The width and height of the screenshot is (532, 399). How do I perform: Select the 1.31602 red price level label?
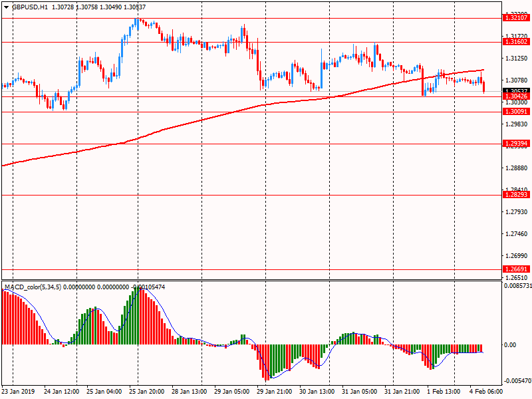pyautogui.click(x=516, y=42)
